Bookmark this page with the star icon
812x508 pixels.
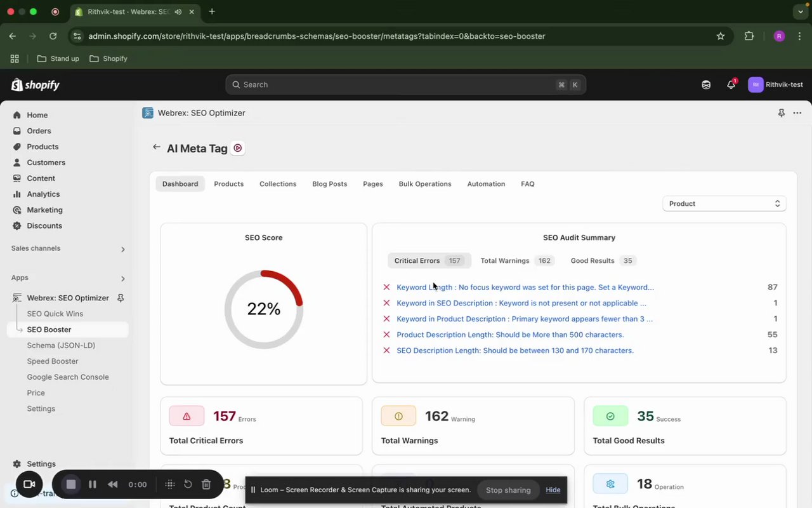[x=721, y=36]
